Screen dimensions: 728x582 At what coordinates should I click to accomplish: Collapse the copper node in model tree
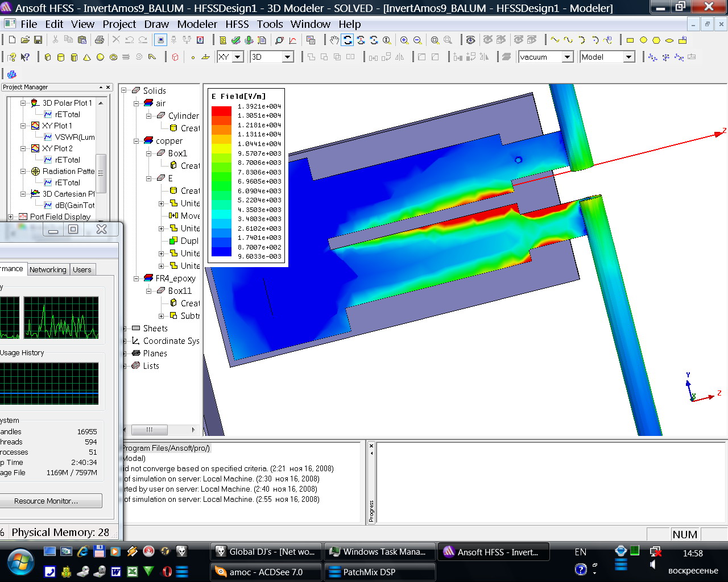coord(136,141)
